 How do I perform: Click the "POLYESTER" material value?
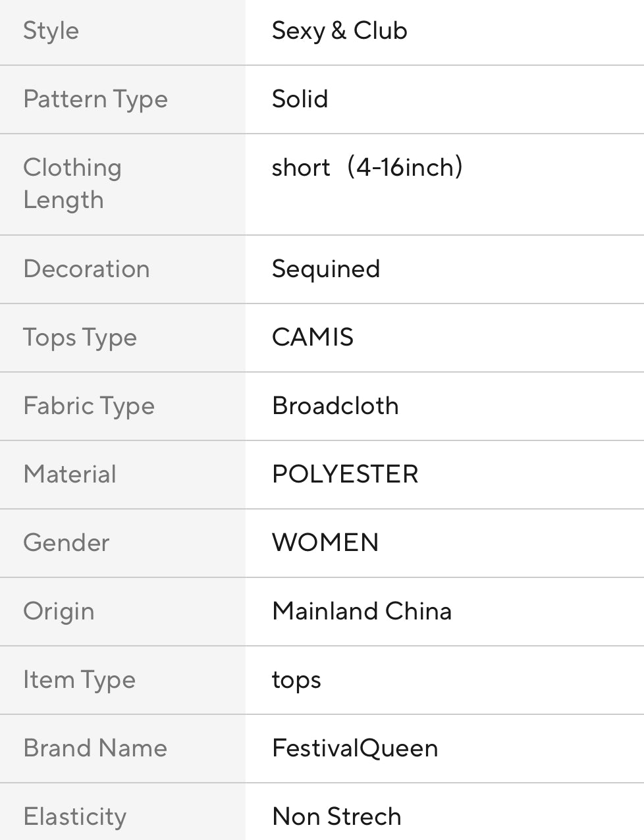click(x=345, y=475)
